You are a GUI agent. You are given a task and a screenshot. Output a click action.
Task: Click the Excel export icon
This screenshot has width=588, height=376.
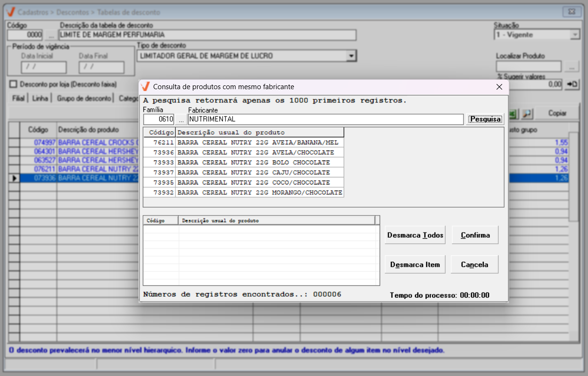513,113
